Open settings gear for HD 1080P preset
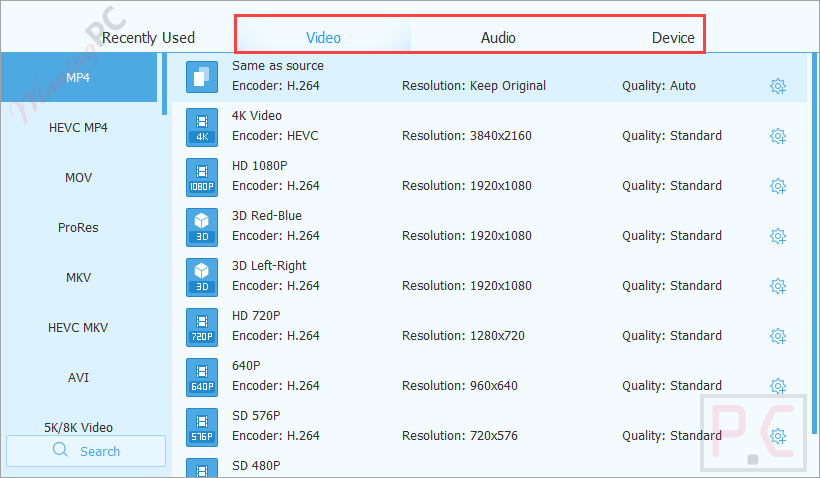The image size is (820, 478). [778, 186]
